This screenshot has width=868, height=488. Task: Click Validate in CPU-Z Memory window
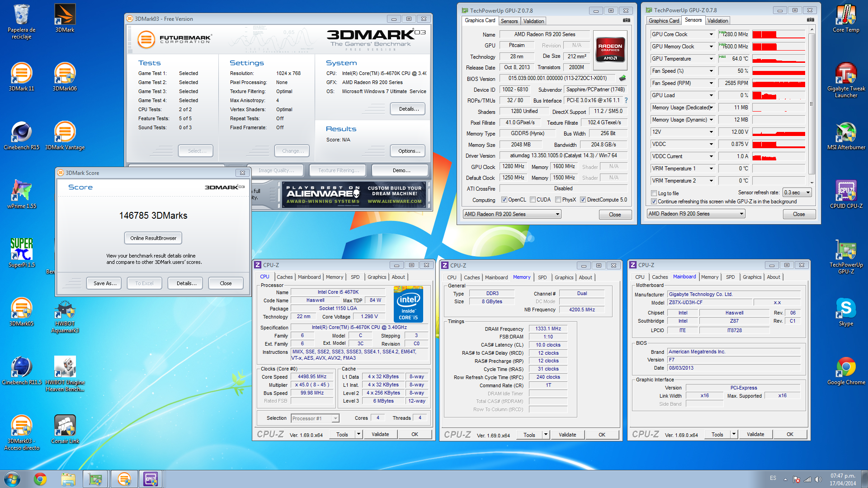coord(567,435)
